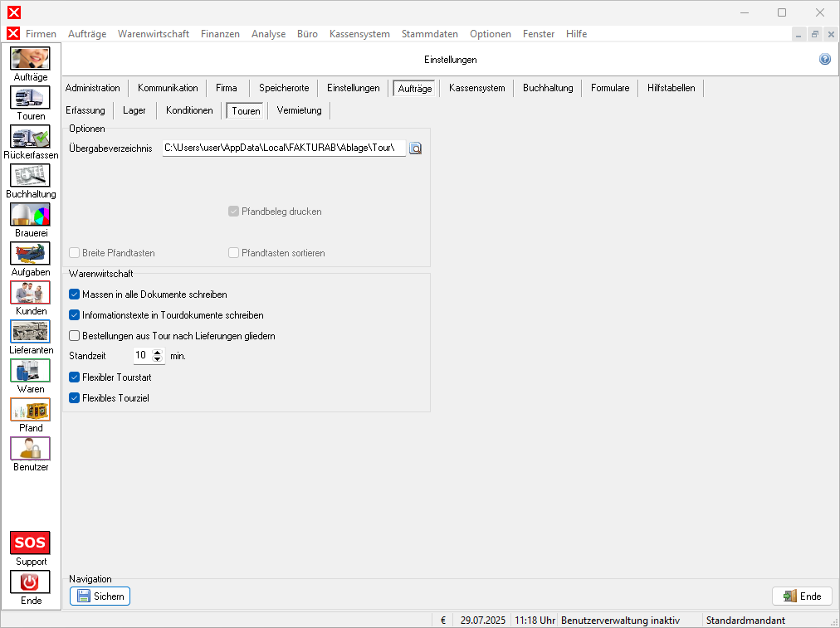
Task: Decrease Standzeit minutes with down arrow
Action: 158,359
